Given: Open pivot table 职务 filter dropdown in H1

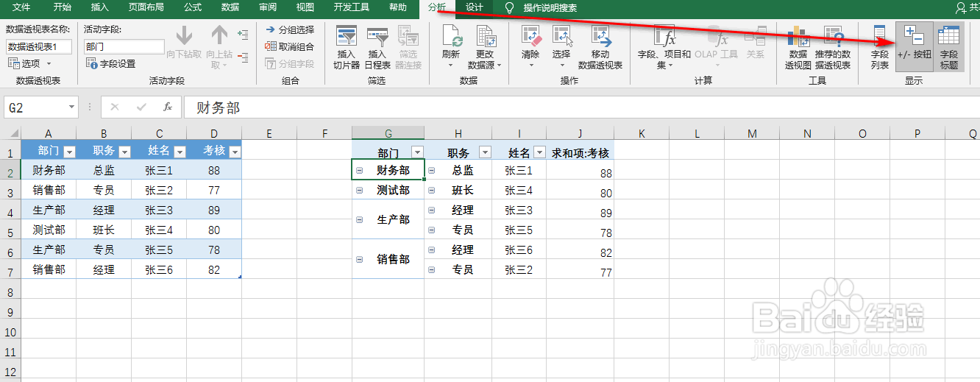Looking at the screenshot, I should (485, 152).
